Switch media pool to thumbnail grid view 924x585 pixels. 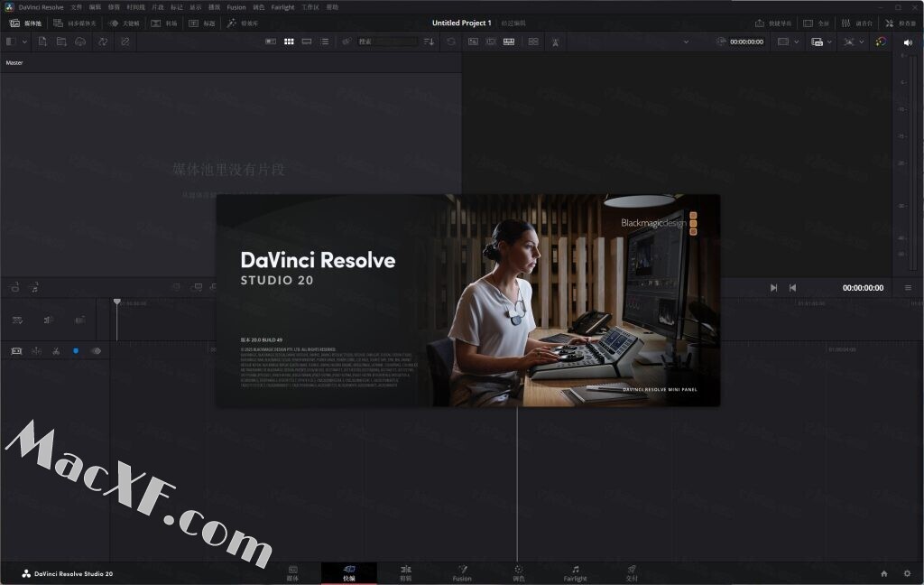[289, 42]
